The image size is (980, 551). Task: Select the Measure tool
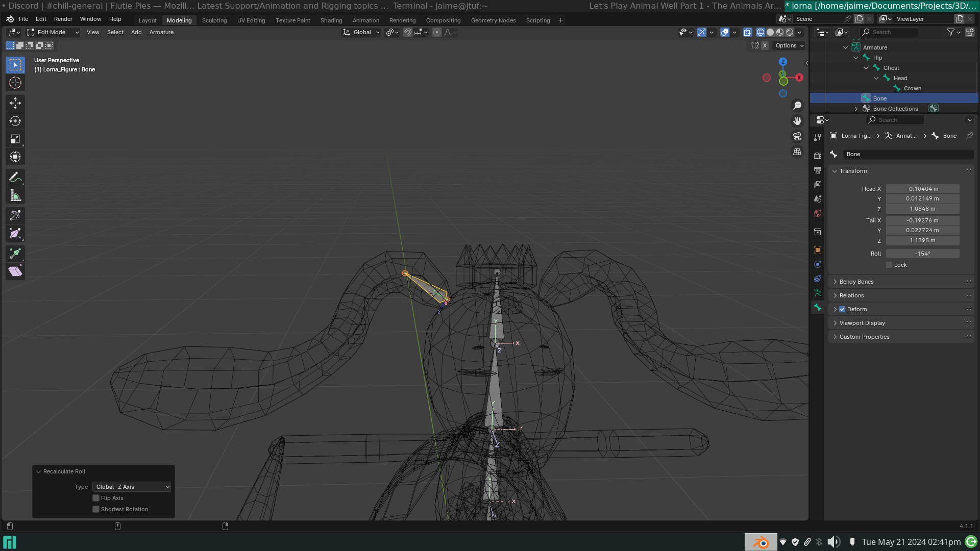click(15, 195)
